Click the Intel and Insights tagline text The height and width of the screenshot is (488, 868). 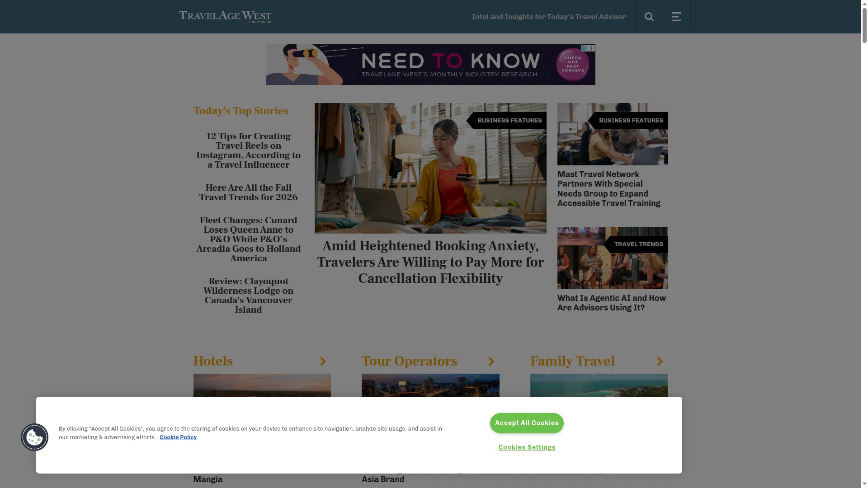549,17
